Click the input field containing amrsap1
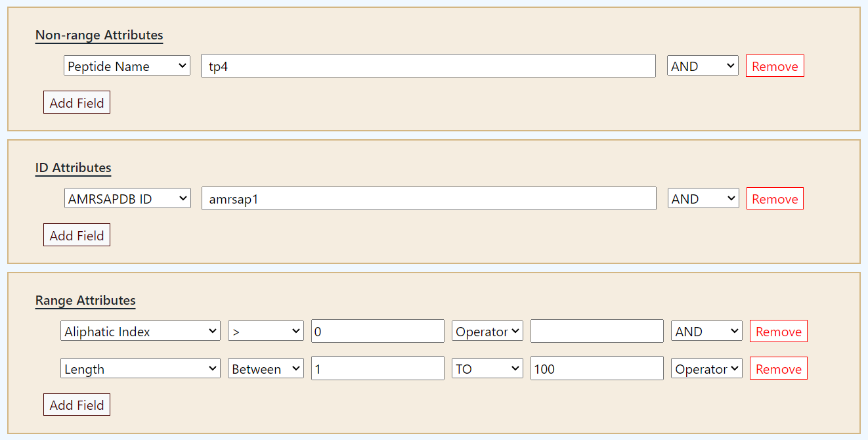This screenshot has height=440, width=868. point(428,198)
